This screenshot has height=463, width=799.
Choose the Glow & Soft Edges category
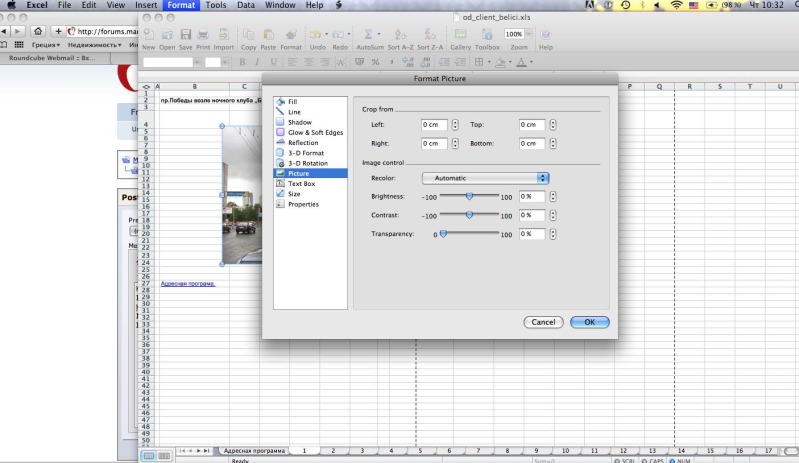pos(314,132)
